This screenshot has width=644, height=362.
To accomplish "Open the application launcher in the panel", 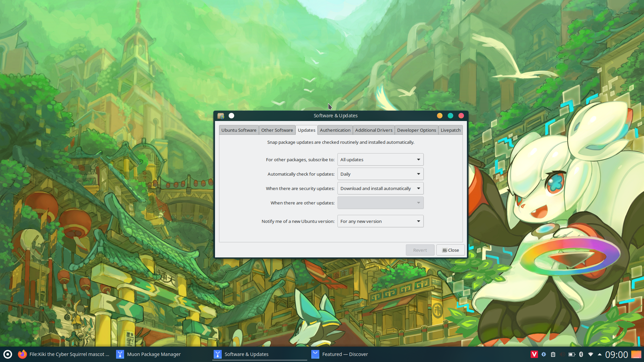I will 8,354.
